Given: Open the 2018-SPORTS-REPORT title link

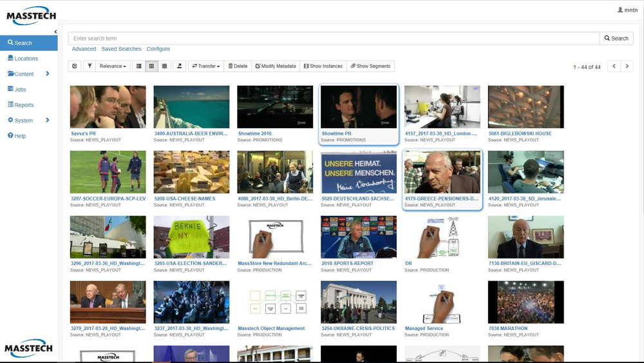Looking at the screenshot, I should point(348,264).
